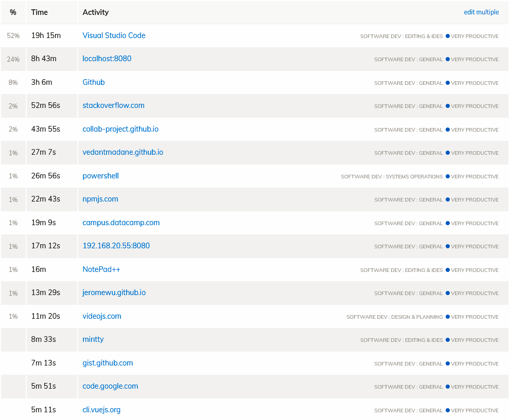Open the localhost:8080 activity
This screenshot has width=510, height=420.
click(107, 59)
